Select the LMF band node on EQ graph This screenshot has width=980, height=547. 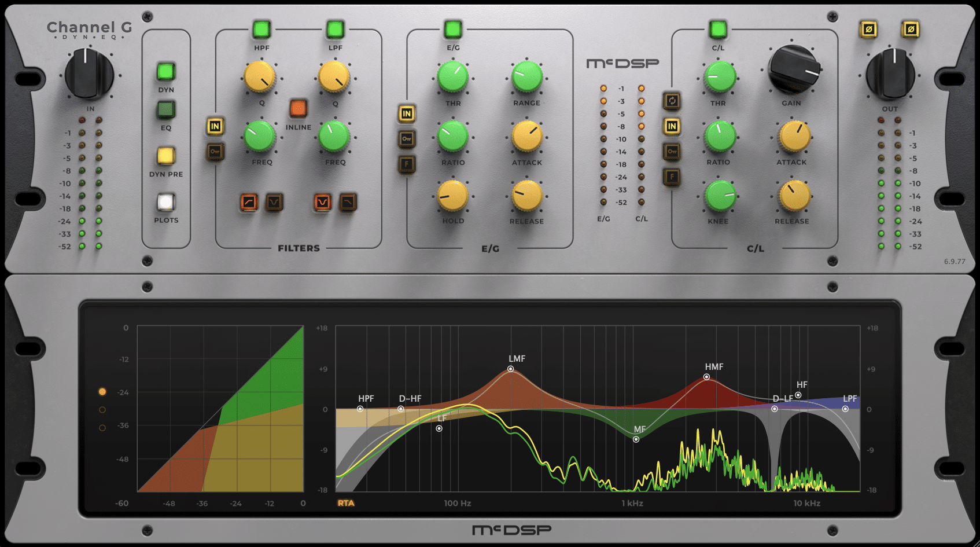coord(511,369)
